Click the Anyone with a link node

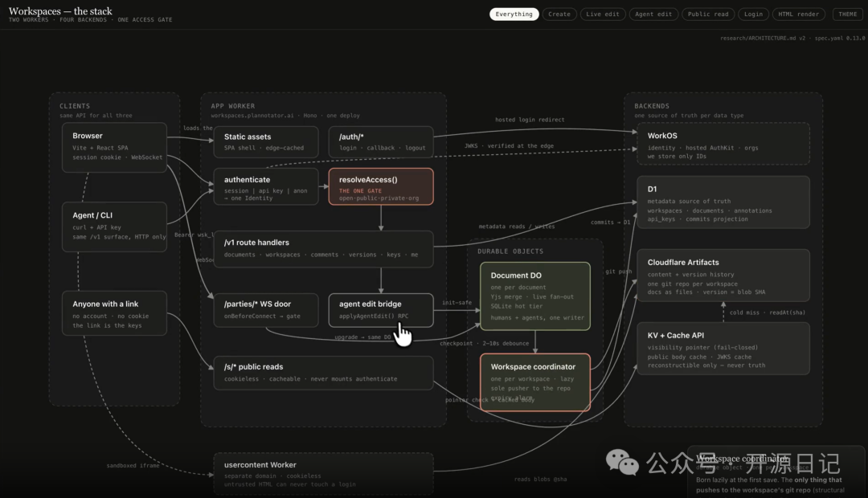click(115, 313)
